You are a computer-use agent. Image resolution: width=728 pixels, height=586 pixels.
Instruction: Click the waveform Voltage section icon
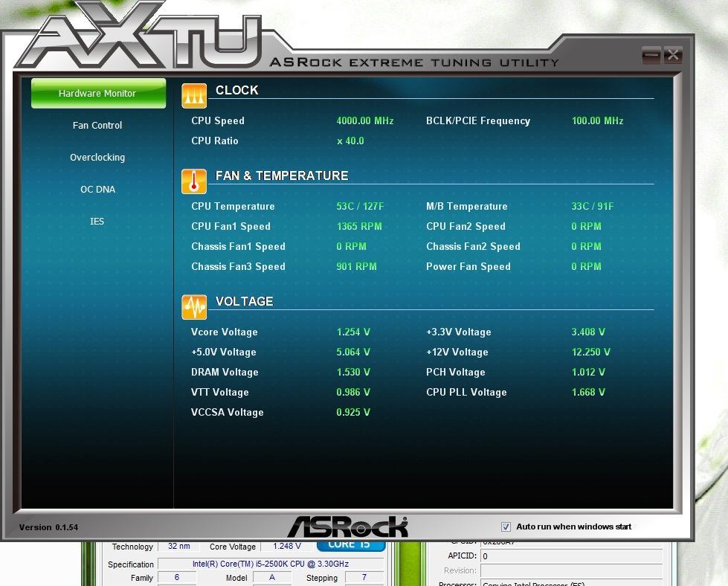point(194,307)
